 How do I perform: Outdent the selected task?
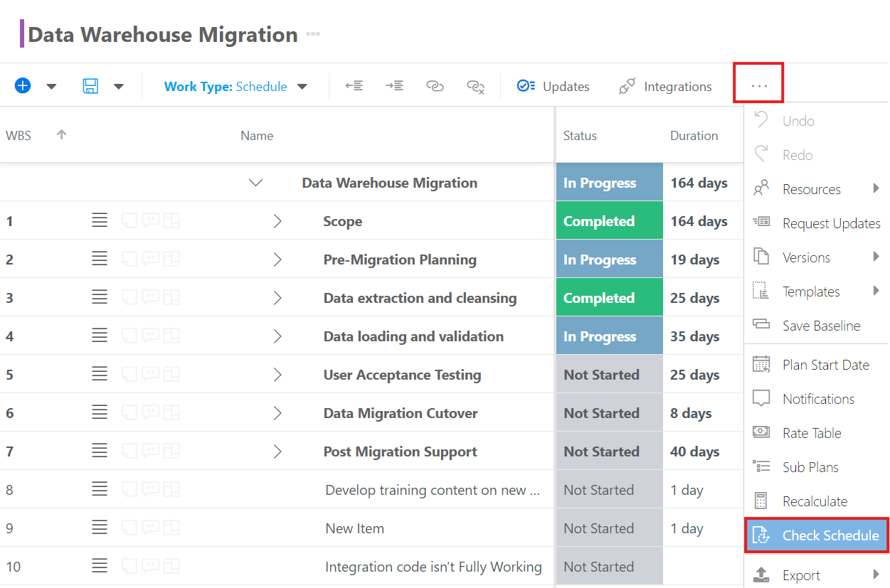pos(354,85)
